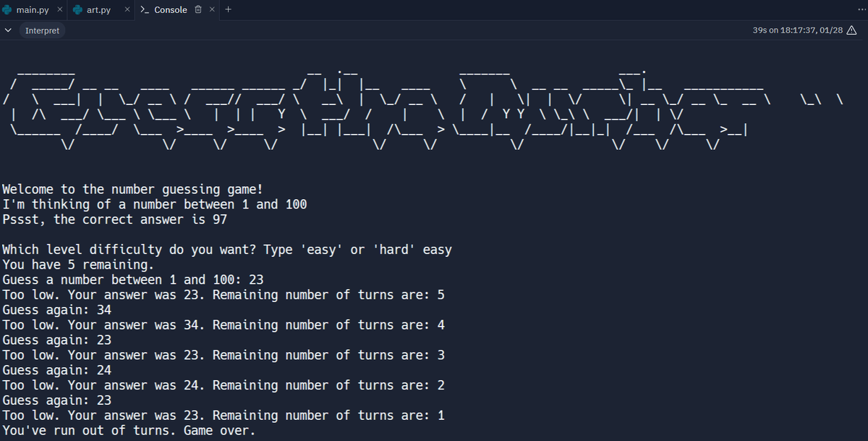Close the art.py tab
This screenshot has height=441, width=868.
point(127,10)
